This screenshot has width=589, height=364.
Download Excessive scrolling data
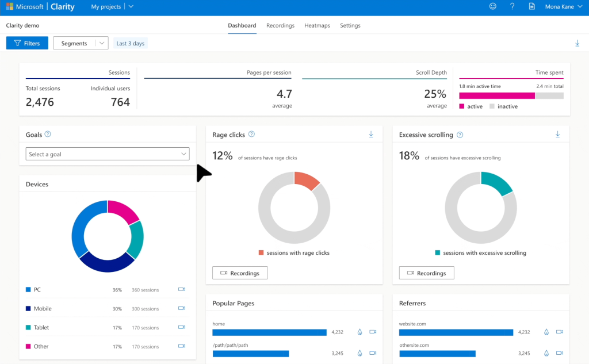tap(557, 134)
